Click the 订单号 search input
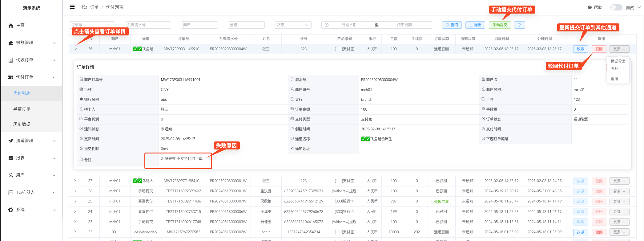 (x=92, y=25)
